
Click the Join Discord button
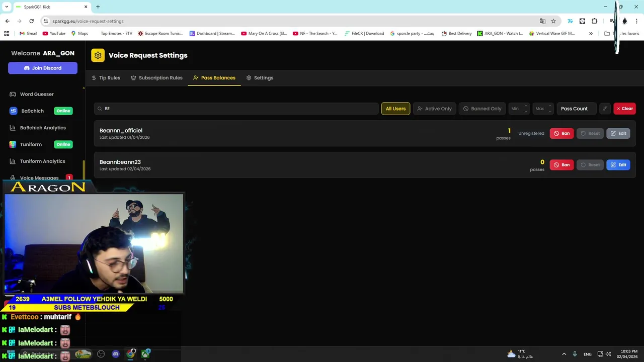pyautogui.click(x=43, y=68)
